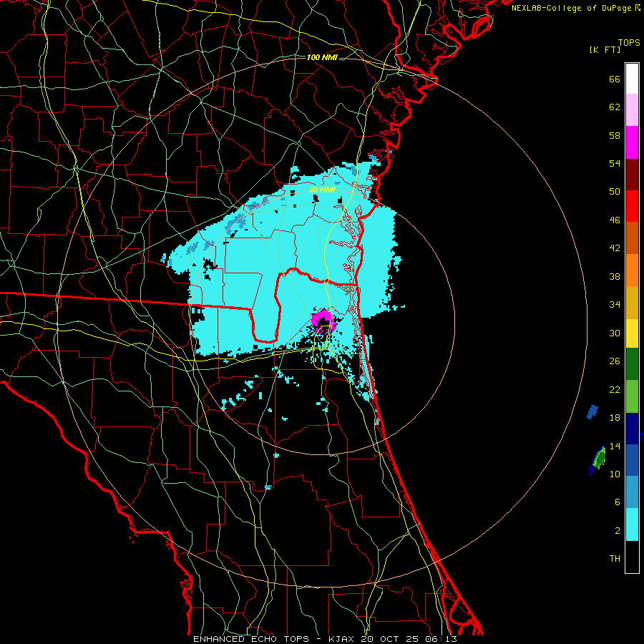Image resolution: width=644 pixels, height=644 pixels.
Task: Click the small blue echo blob offshore
Action: point(592,411)
